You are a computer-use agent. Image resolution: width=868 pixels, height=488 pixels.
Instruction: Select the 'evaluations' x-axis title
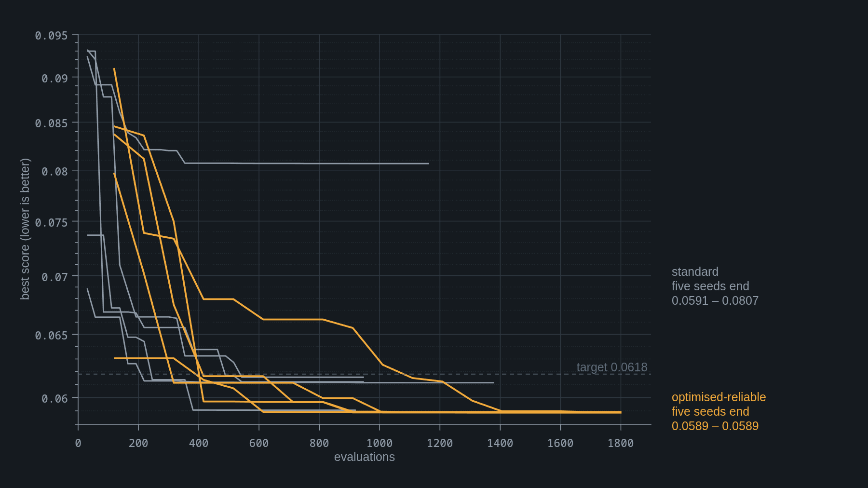pyautogui.click(x=365, y=457)
